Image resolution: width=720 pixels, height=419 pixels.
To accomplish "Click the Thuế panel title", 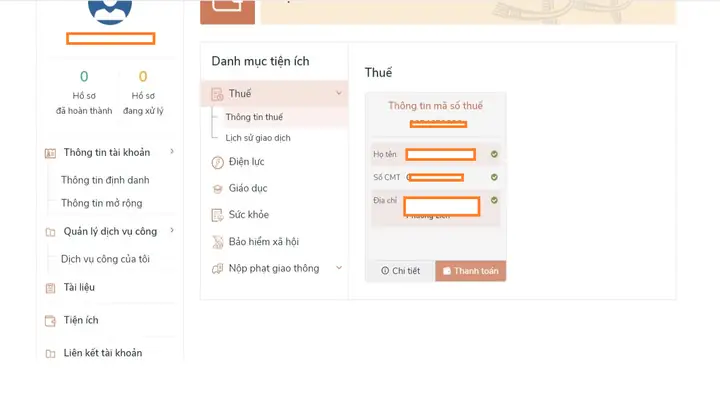I will point(378,73).
